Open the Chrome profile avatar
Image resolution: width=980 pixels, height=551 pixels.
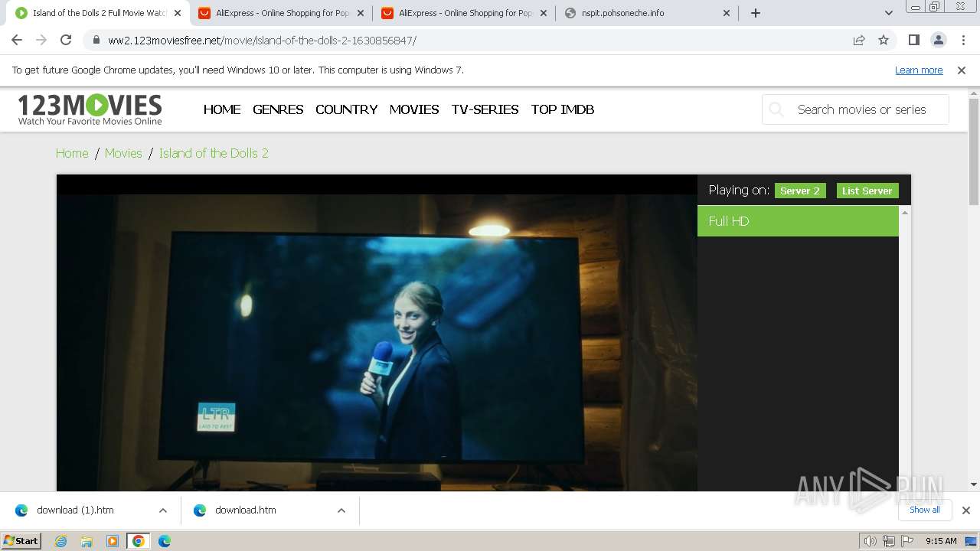click(x=938, y=40)
